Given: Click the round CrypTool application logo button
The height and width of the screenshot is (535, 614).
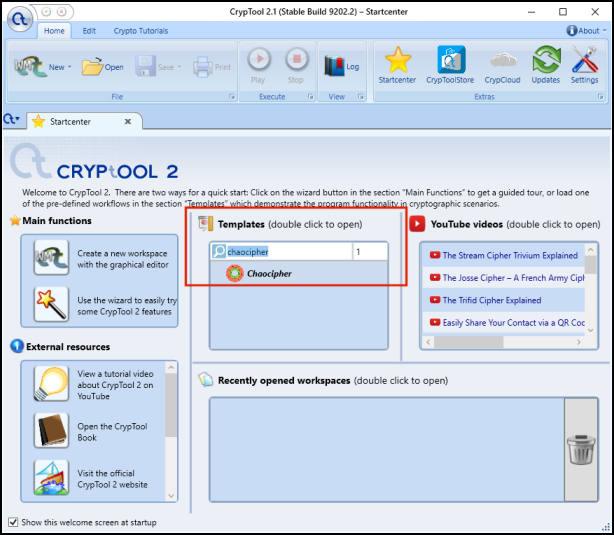Looking at the screenshot, I should tap(20, 19).
